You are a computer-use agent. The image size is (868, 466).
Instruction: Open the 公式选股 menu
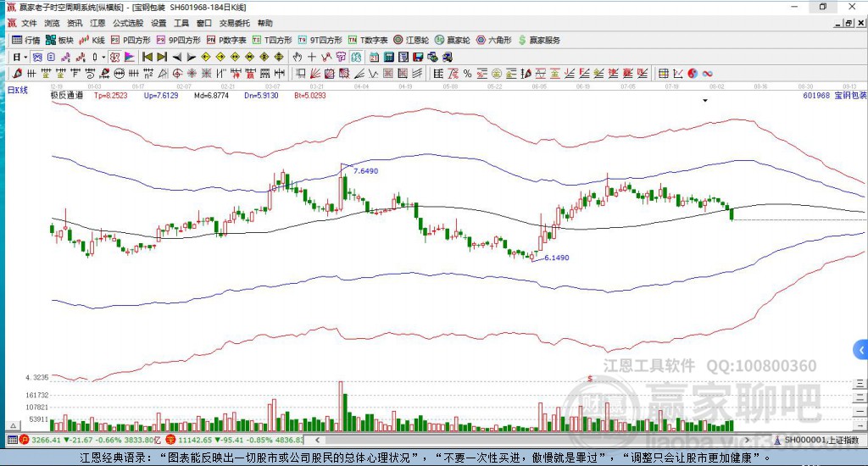(x=128, y=23)
